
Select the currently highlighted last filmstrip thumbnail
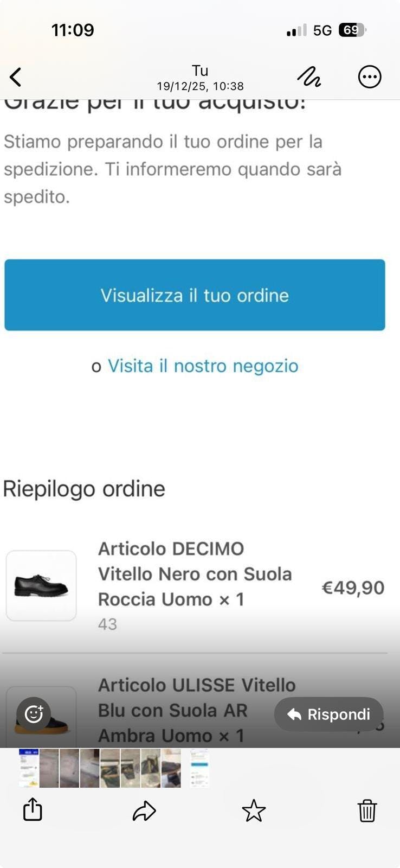199,768
